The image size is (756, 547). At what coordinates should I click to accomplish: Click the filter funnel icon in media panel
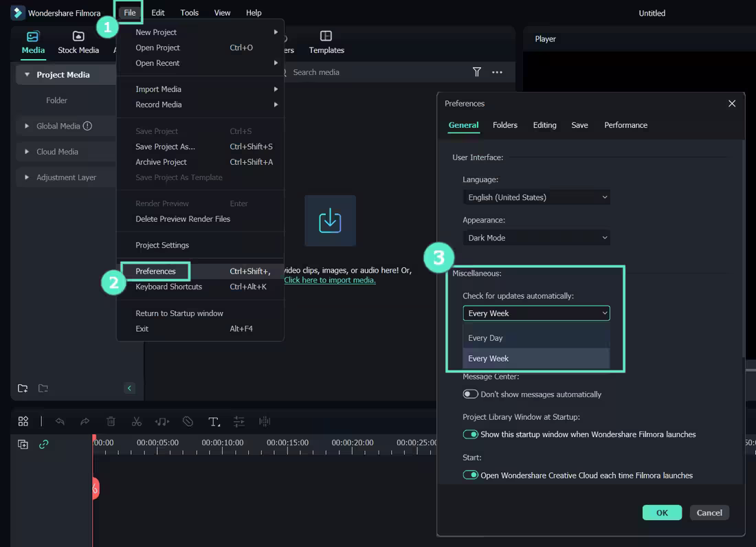(477, 71)
